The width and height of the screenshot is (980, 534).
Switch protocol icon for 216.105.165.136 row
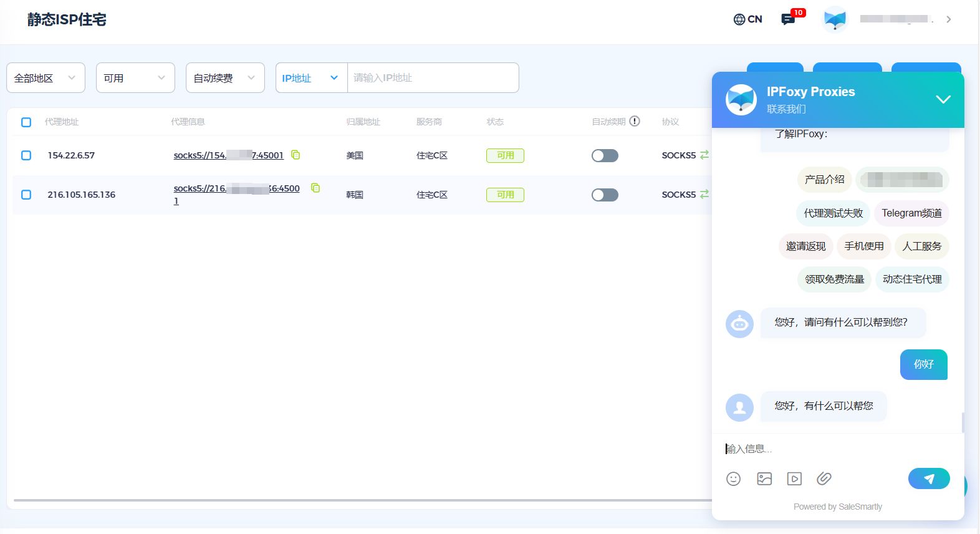[704, 194]
